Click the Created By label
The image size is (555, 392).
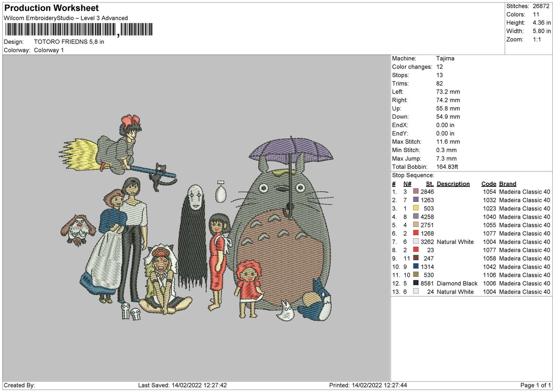pyautogui.click(x=19, y=386)
